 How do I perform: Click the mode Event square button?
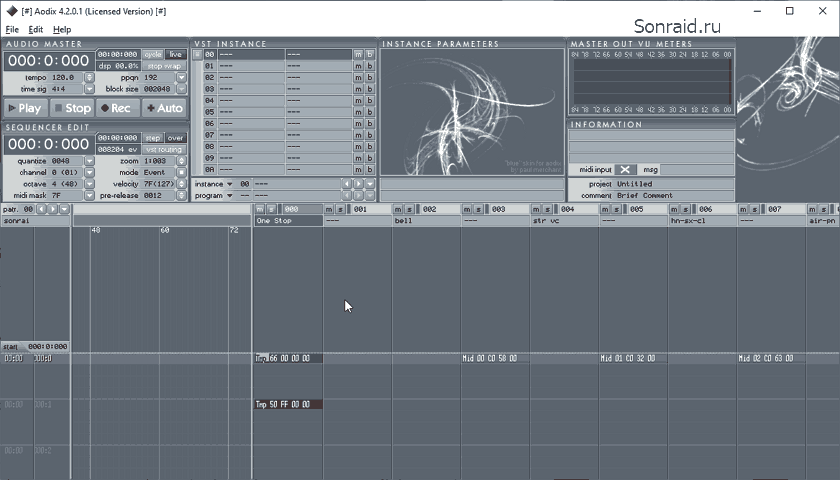pos(182,172)
